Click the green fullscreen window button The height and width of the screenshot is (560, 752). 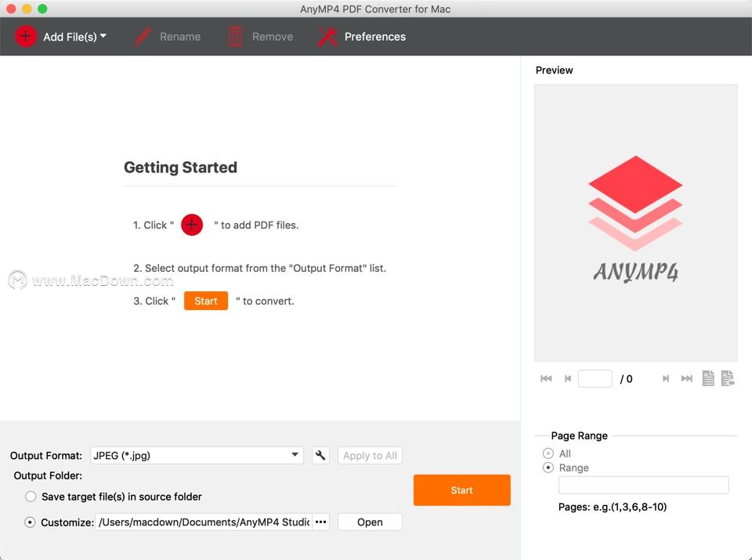tap(42, 9)
